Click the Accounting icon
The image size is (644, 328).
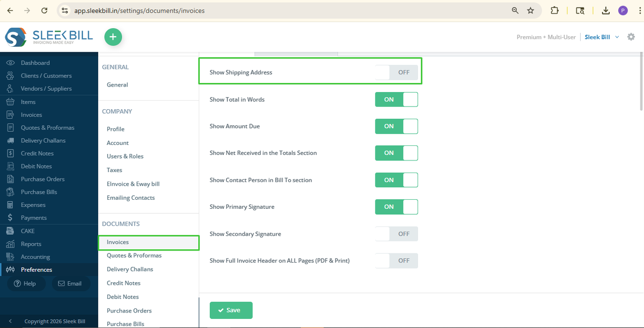[x=10, y=257]
